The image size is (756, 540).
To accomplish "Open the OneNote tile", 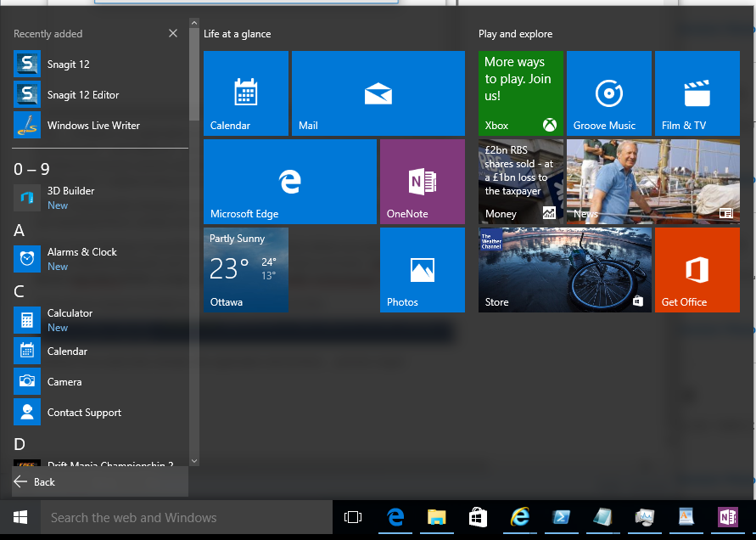I will tap(422, 182).
